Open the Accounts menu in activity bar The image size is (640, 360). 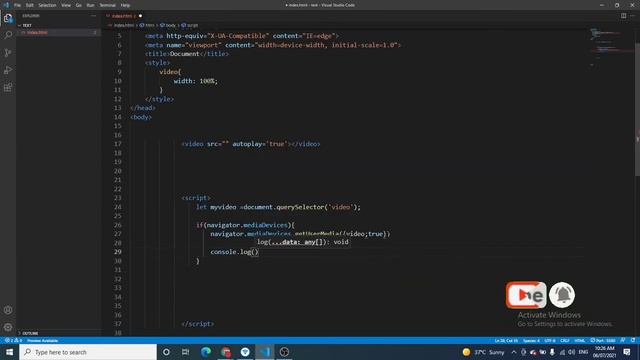(8, 310)
